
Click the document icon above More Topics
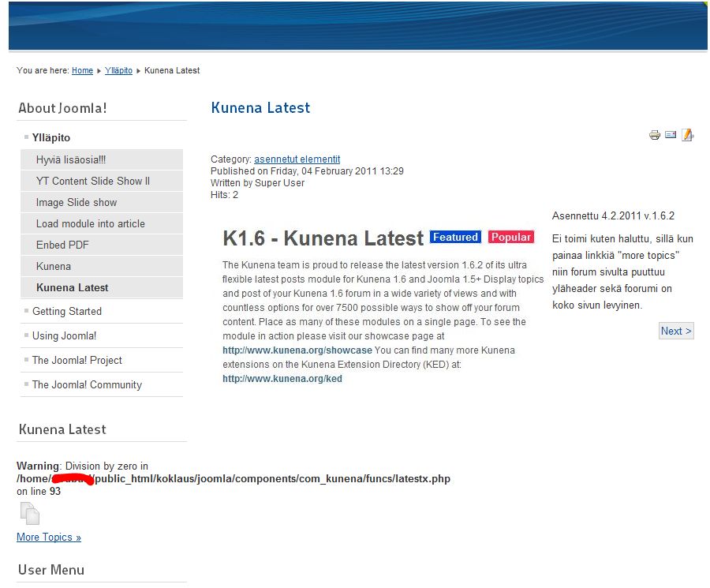pos(29,514)
